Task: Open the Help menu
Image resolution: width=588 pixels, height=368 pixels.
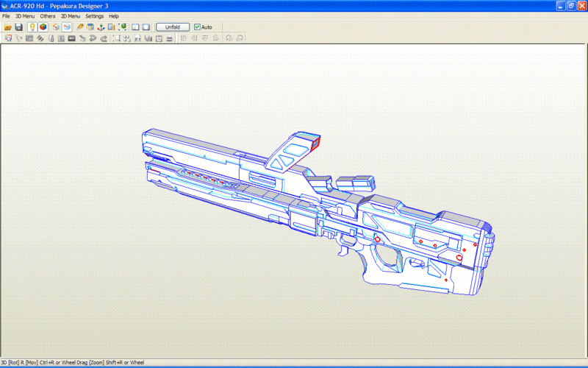Action: pyautogui.click(x=113, y=15)
